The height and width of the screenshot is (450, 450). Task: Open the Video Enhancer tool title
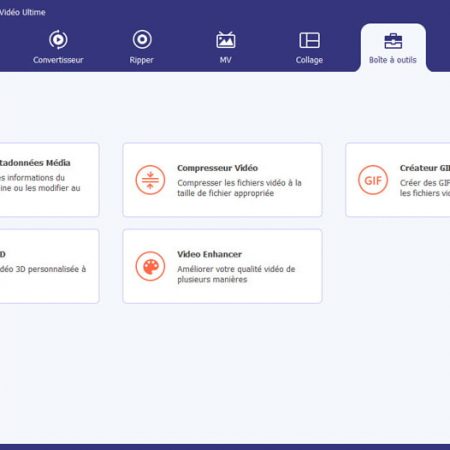pyautogui.click(x=209, y=254)
